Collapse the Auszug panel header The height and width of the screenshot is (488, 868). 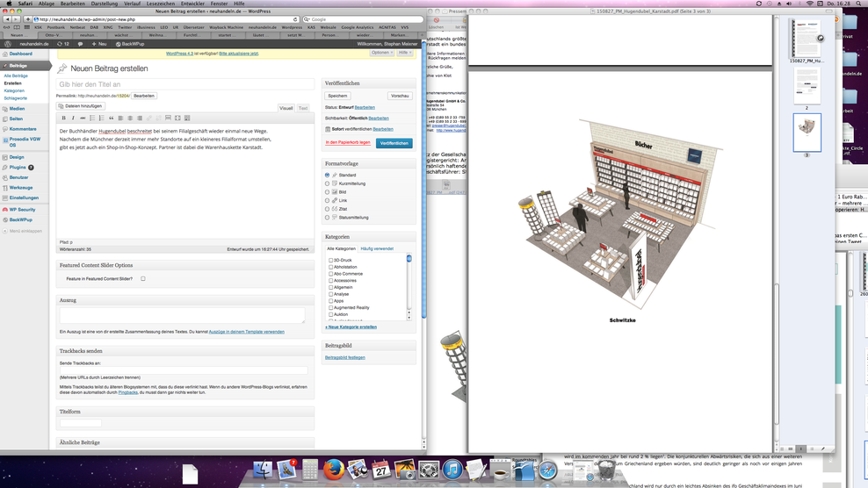pyautogui.click(x=184, y=300)
